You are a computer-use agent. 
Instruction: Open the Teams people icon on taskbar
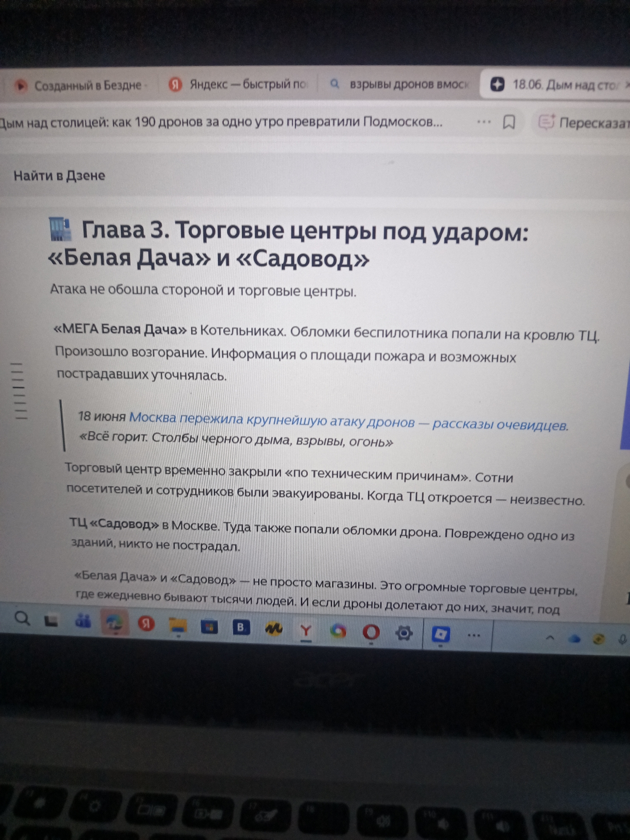83,621
